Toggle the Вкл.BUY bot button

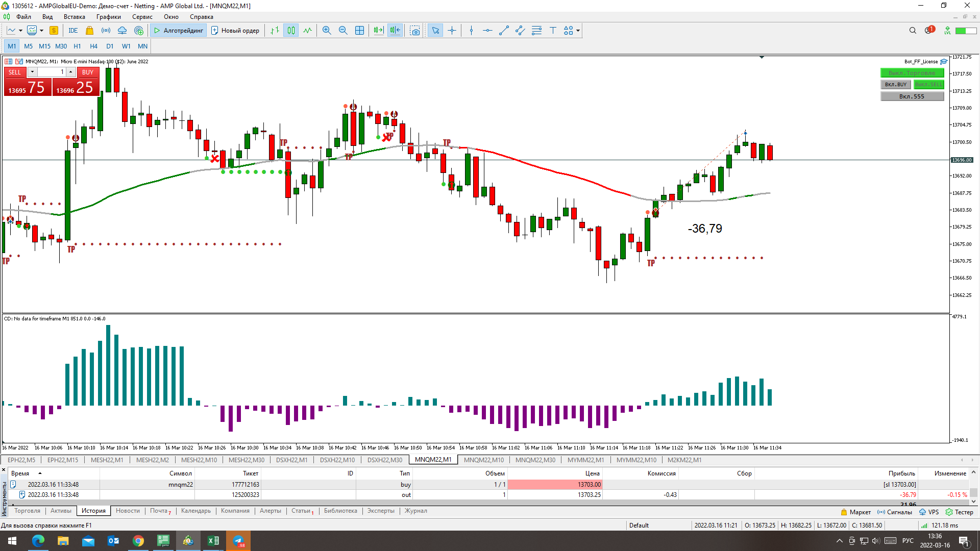coord(896,85)
